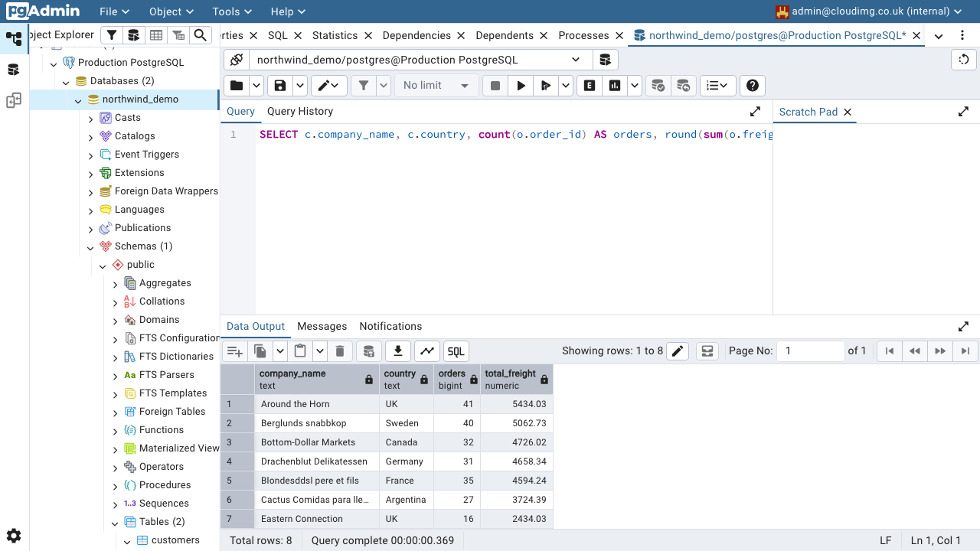
Task: Execute the query with the play button
Action: click(x=521, y=86)
